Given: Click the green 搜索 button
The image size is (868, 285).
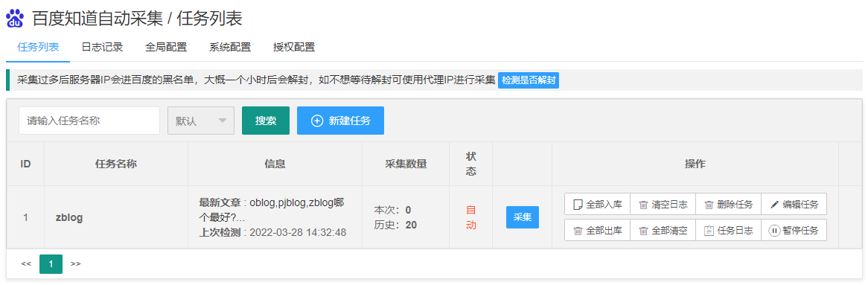Looking at the screenshot, I should point(266,121).
